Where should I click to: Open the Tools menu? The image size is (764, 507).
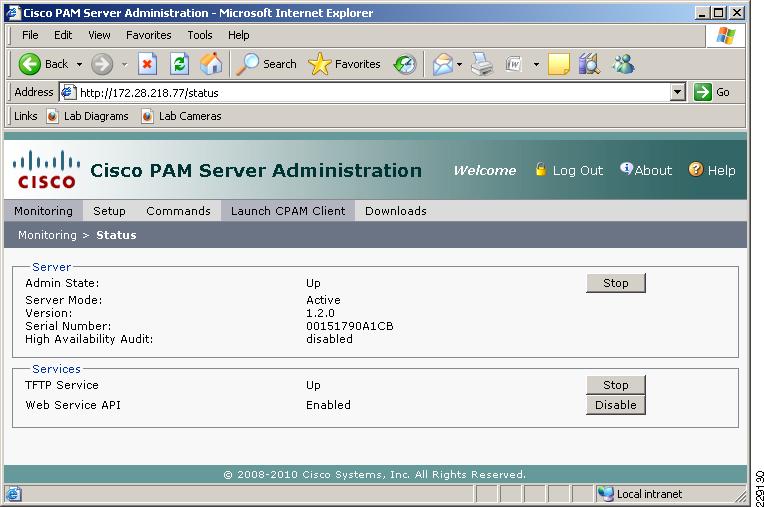click(x=200, y=35)
